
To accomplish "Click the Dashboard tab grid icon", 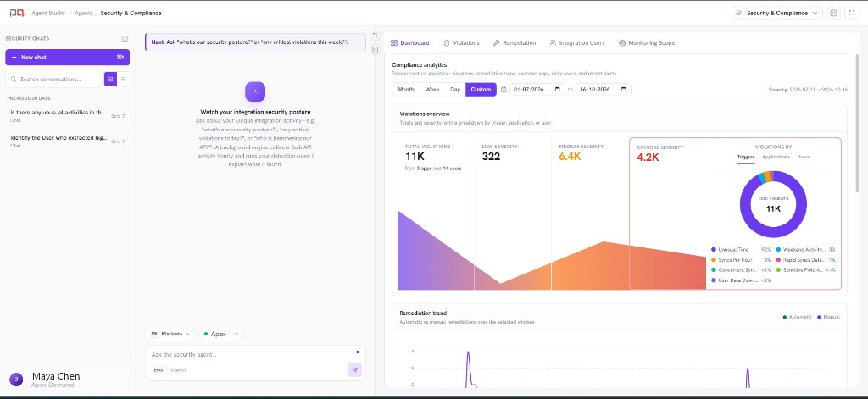I will point(393,42).
